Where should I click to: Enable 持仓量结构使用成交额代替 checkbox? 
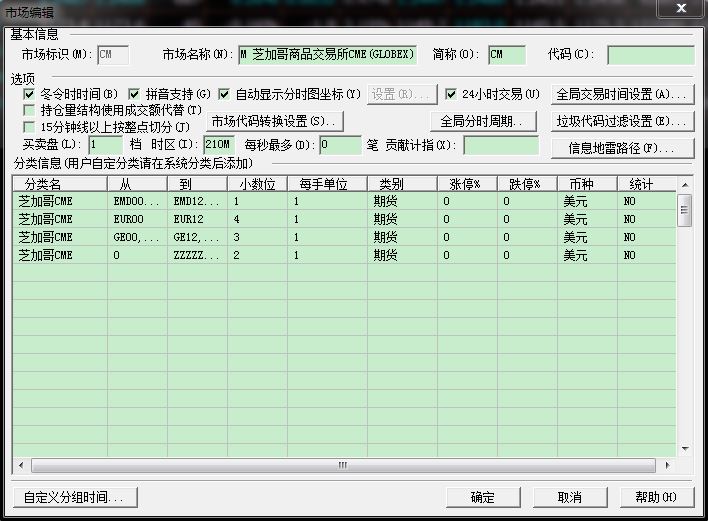pos(29,110)
